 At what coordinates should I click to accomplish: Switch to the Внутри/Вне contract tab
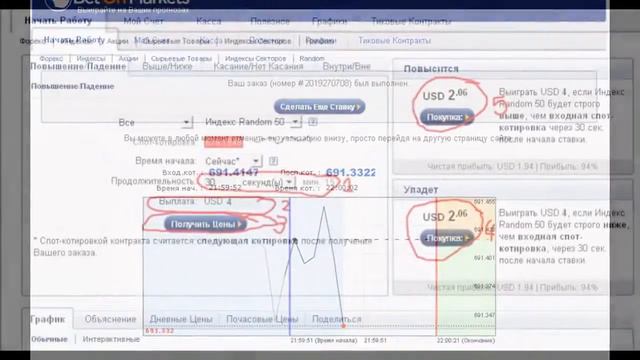tap(347, 66)
